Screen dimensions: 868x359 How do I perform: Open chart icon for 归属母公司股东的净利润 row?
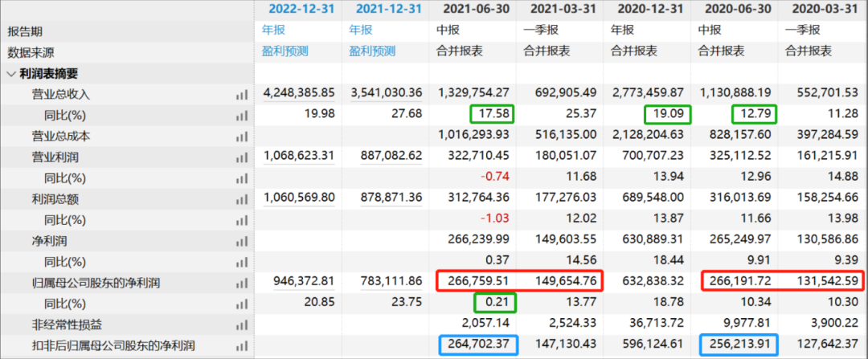point(241,283)
